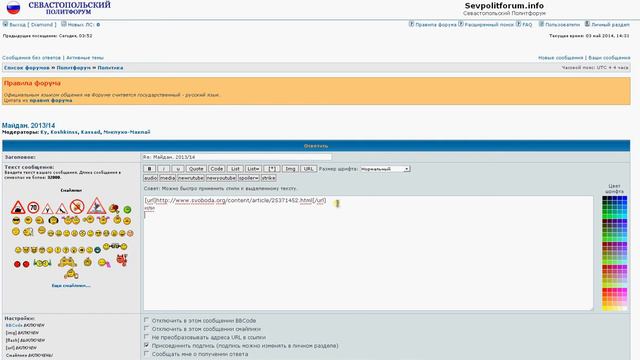Click the italic (i) formatting button
640x360 pixels.
[163, 169]
